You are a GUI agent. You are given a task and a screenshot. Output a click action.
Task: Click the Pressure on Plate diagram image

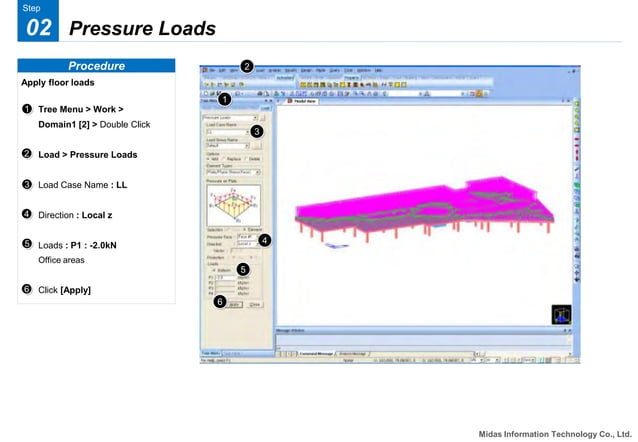point(234,206)
